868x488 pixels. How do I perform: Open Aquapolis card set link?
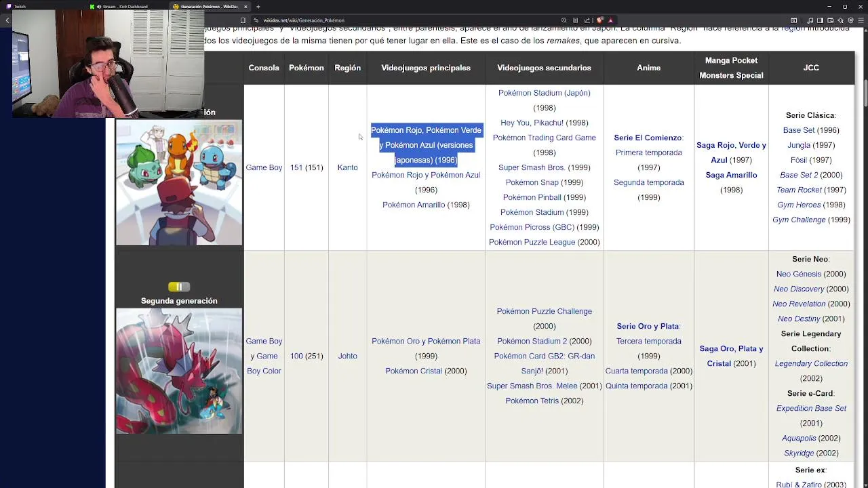799,438
